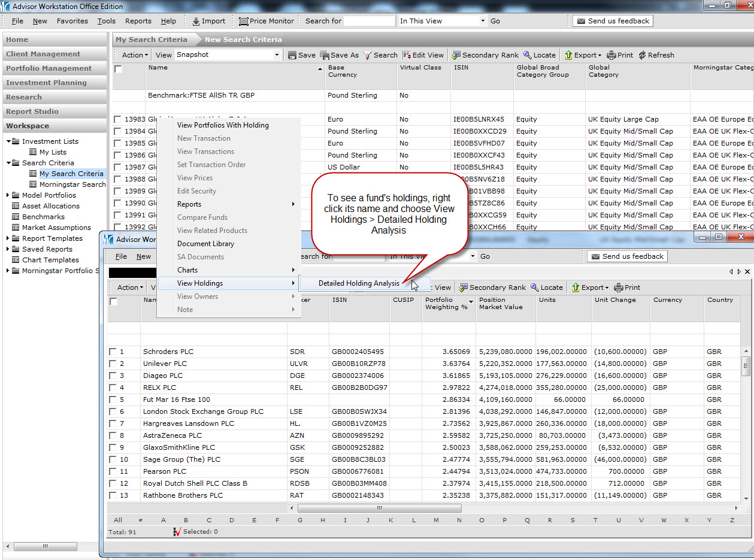Click the Search for input field at top
754x560 pixels.
[369, 21]
